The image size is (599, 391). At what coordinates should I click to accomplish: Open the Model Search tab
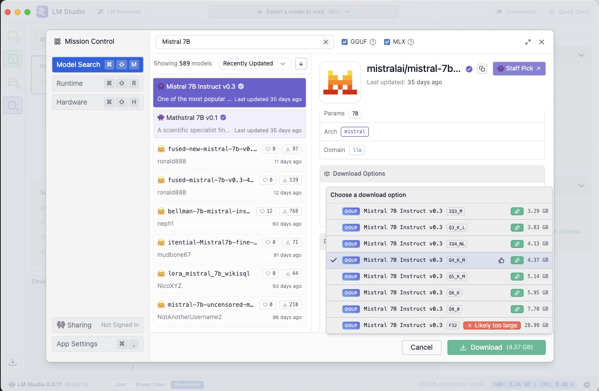pyautogui.click(x=97, y=65)
